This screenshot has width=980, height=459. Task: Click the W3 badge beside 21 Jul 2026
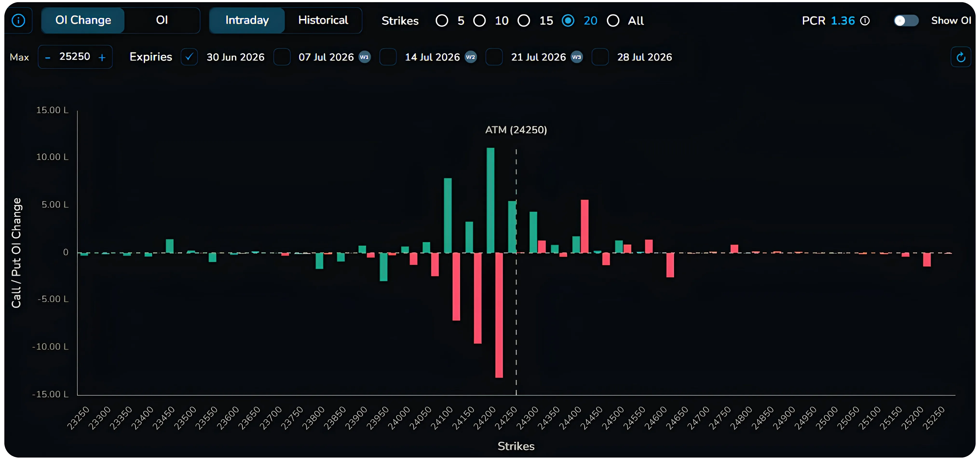point(577,57)
